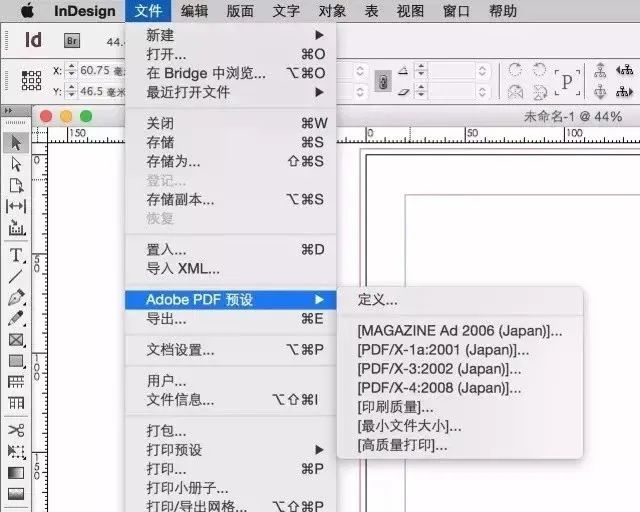Select the Gradient Swatch tool
Viewport: 640px width, 512px height.
pyautogui.click(x=16, y=472)
